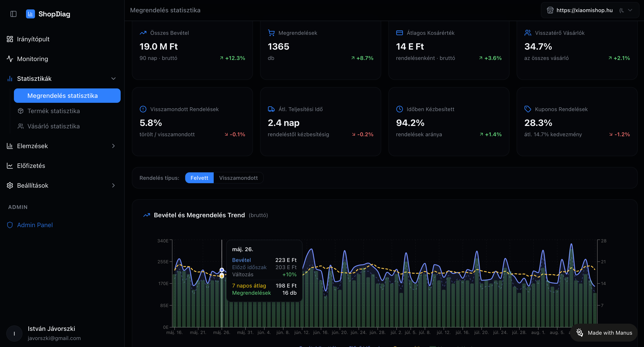Screen dimensions: 644x347
Task: Click the Made with Manus badge
Action: [604, 333]
